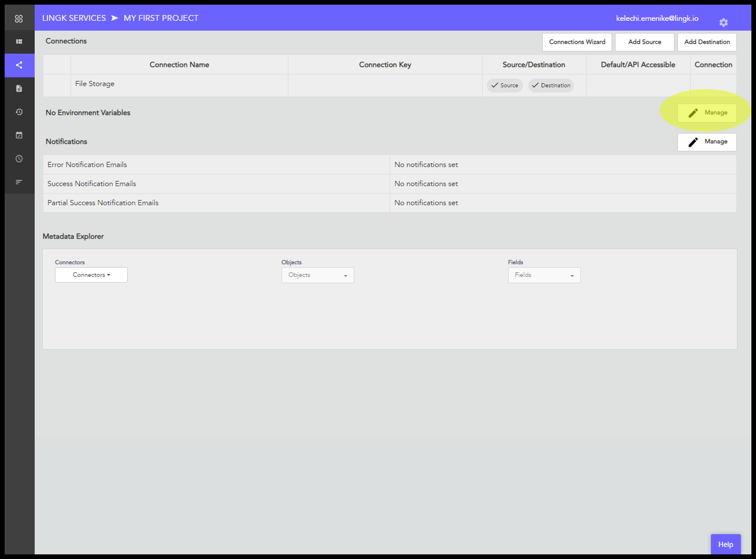Open the history sidebar icon
Viewport: 756px width, 559px height.
point(19,112)
